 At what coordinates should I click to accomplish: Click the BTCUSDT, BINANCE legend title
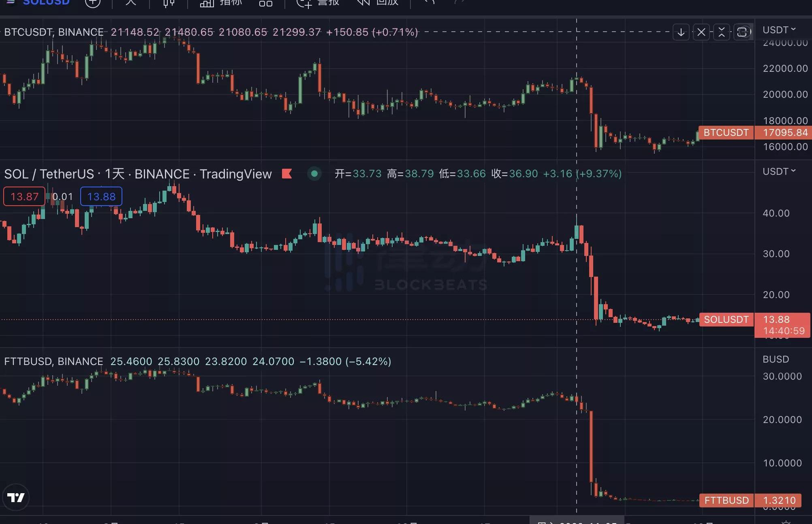pos(53,32)
